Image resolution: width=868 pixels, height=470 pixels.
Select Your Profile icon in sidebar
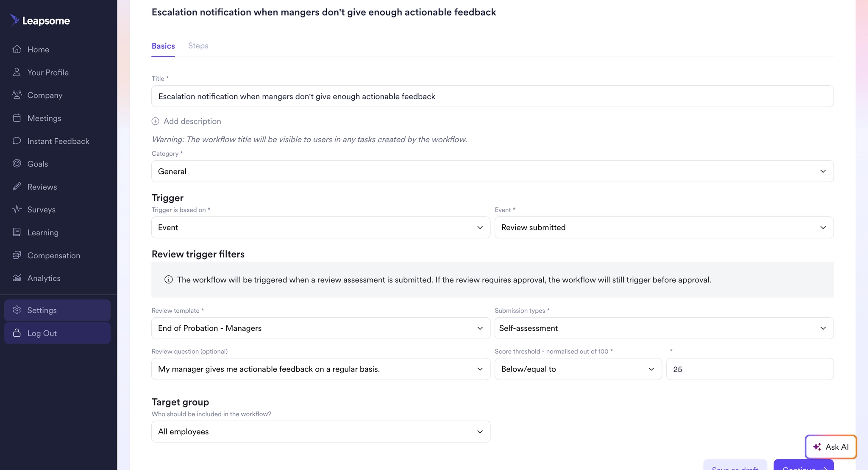click(17, 72)
